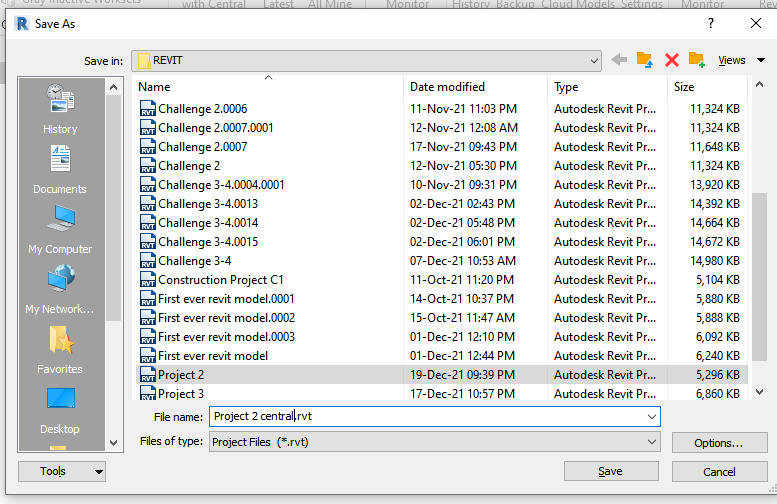Go back using the left arrow icon

coord(619,60)
